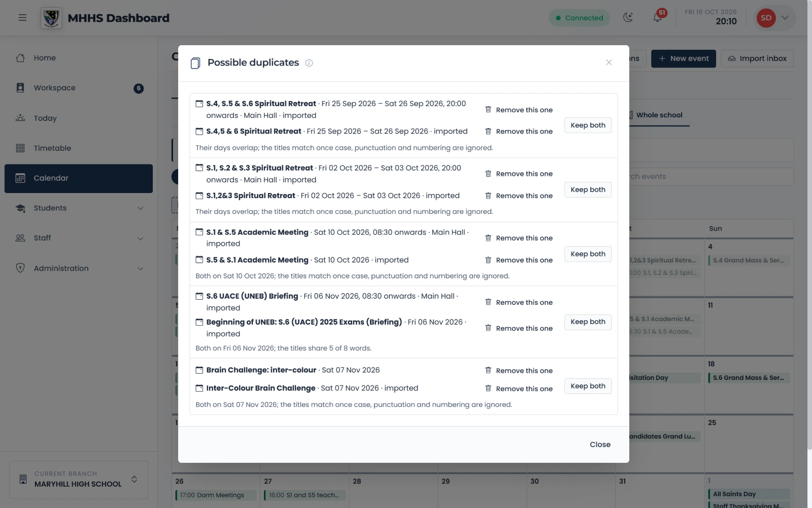The width and height of the screenshot is (812, 508).
Task: Remove S.1 & S.5 Academic Meeting event
Action: [519, 238]
